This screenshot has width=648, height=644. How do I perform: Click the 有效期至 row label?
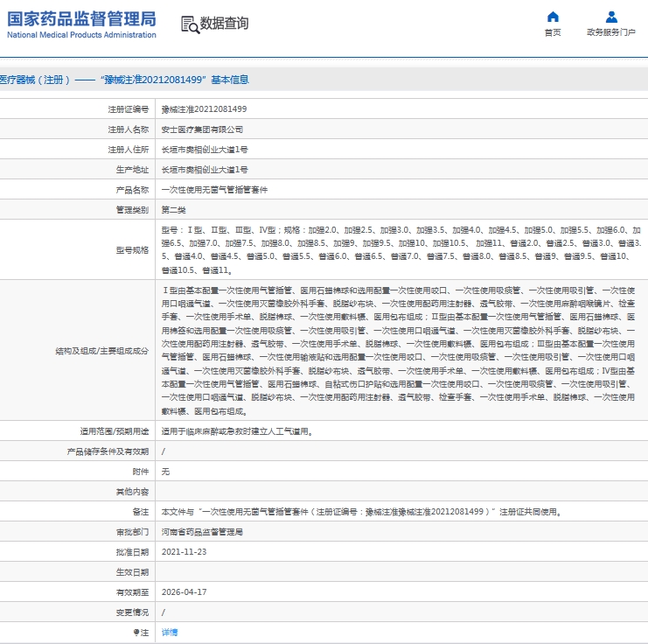(x=132, y=591)
